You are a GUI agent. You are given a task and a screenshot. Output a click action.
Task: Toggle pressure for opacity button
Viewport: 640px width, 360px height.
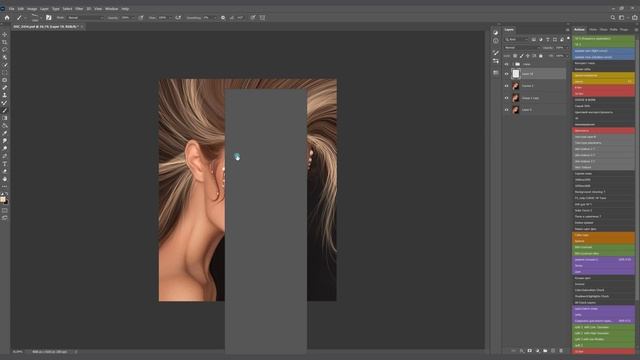141,18
